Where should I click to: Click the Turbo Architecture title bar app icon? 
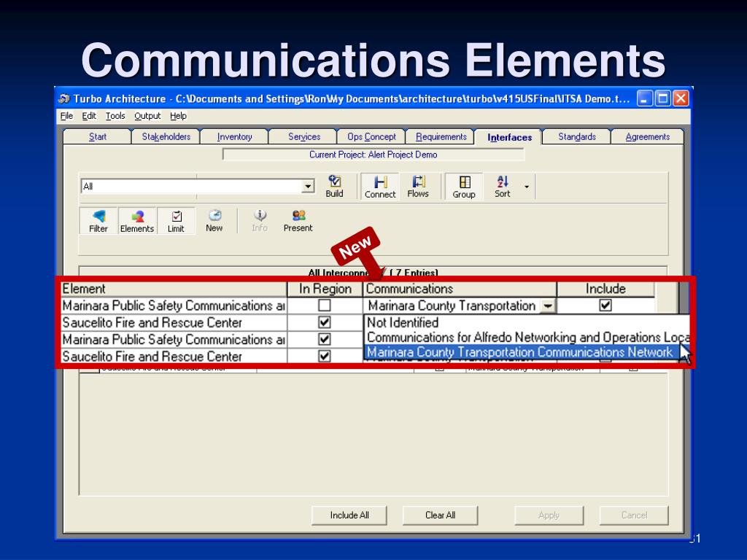[64, 98]
